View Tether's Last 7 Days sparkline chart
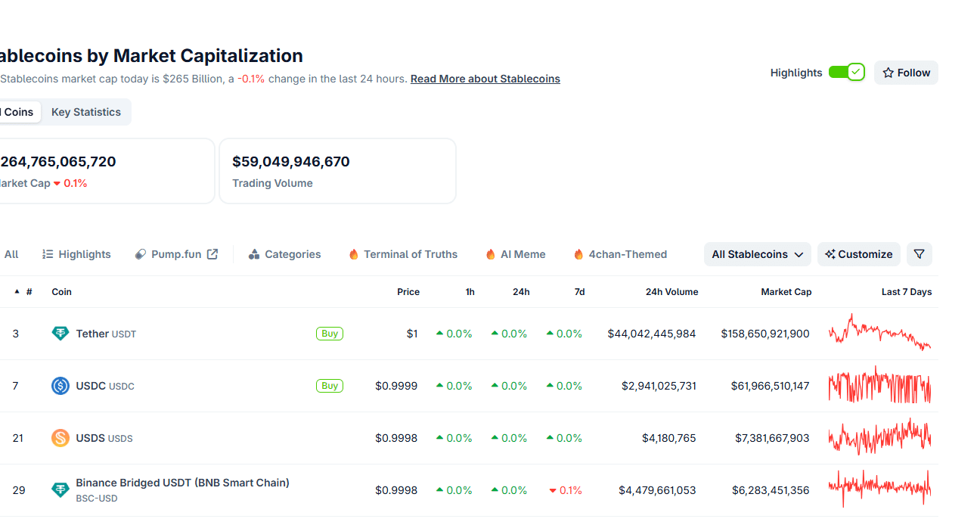This screenshot has width=980, height=522. tap(879, 333)
